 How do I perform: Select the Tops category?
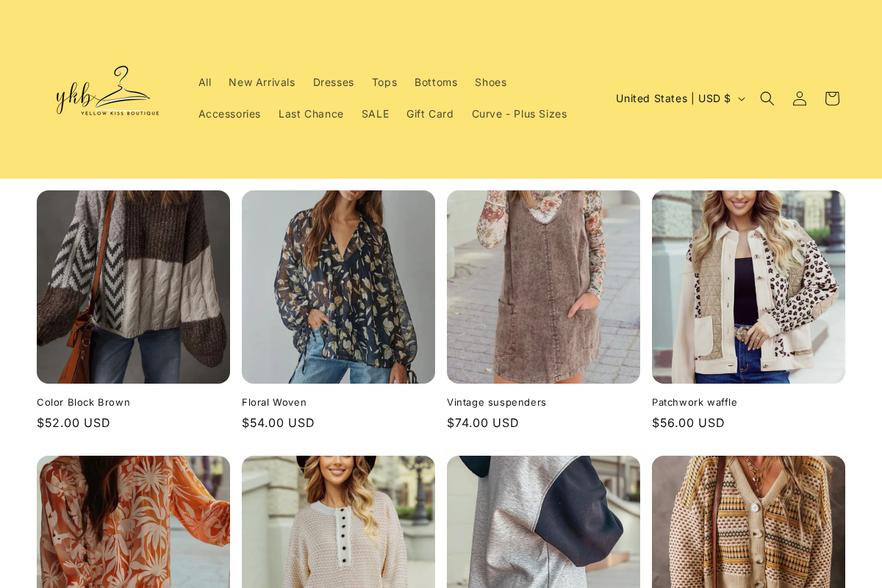[384, 82]
